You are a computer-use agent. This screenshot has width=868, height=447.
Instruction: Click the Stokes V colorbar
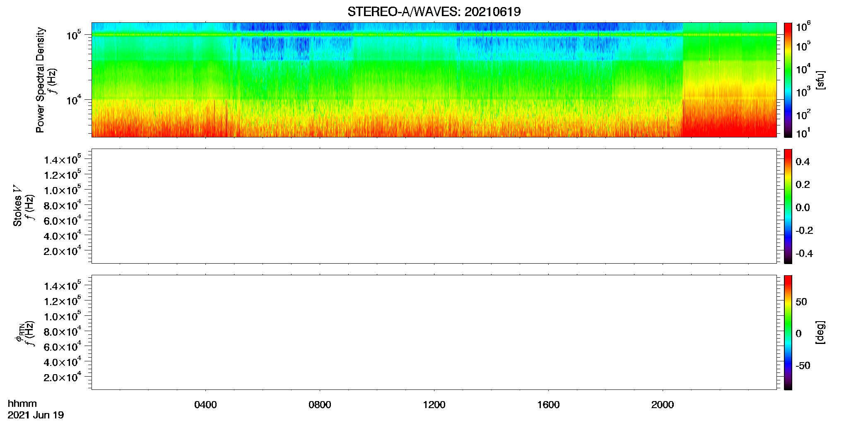click(x=788, y=206)
